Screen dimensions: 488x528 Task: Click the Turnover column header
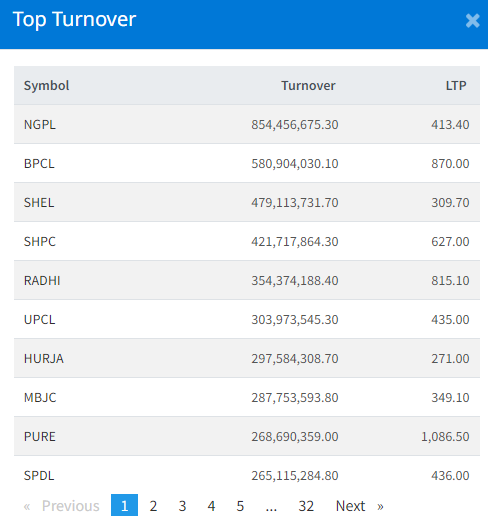pyautogui.click(x=308, y=86)
